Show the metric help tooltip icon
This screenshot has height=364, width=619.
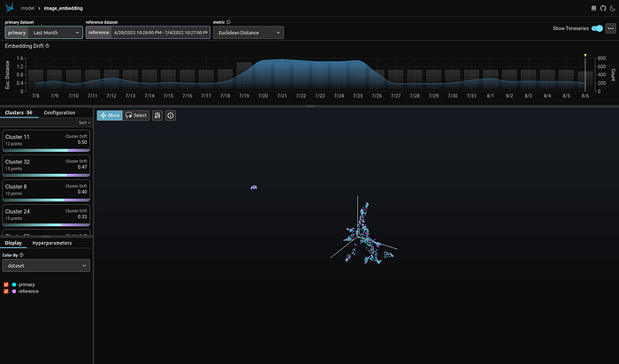coord(228,22)
